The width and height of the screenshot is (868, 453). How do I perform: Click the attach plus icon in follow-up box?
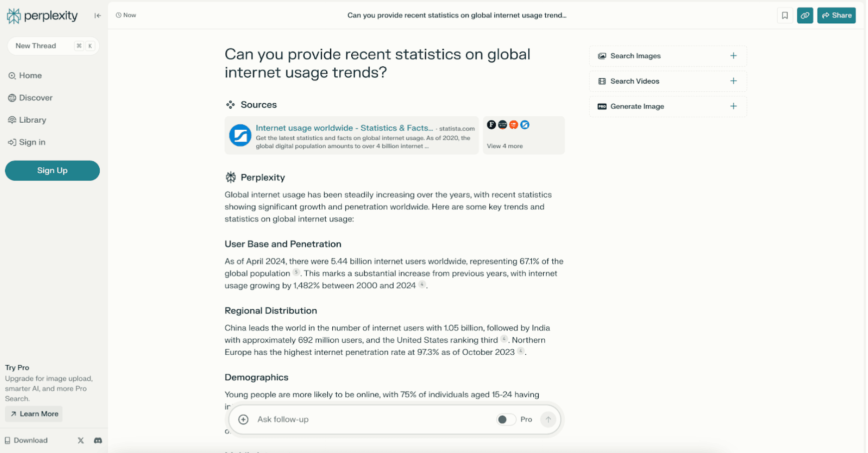pyautogui.click(x=243, y=420)
